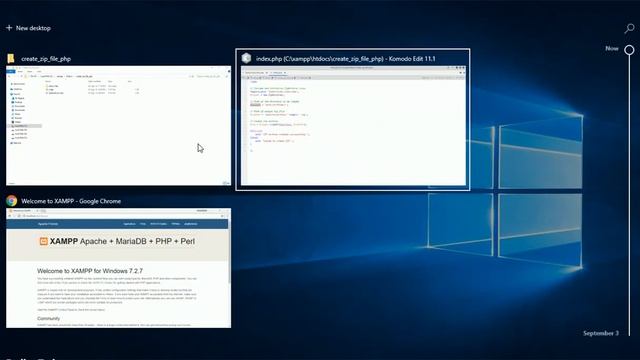Click the Google Chrome icon beside Welcome to XAMPP

coord(11,201)
